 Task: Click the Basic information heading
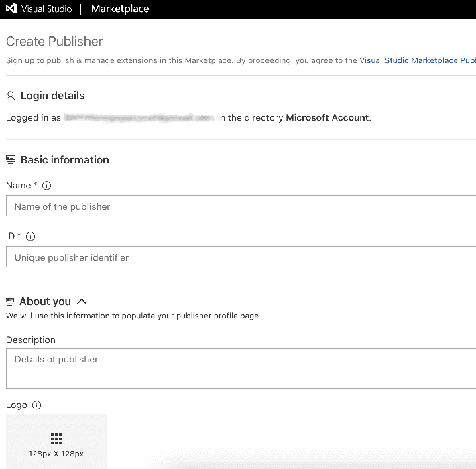click(64, 160)
